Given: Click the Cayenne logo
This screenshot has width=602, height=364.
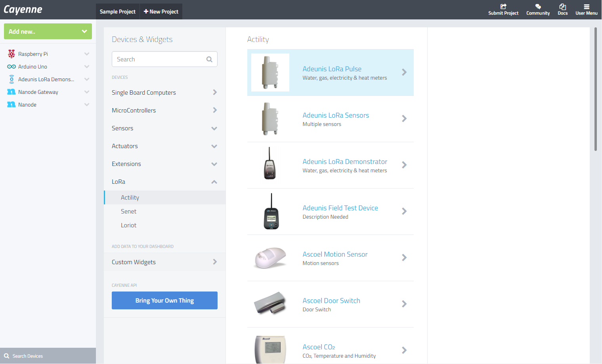Looking at the screenshot, I should pyautogui.click(x=23, y=10).
